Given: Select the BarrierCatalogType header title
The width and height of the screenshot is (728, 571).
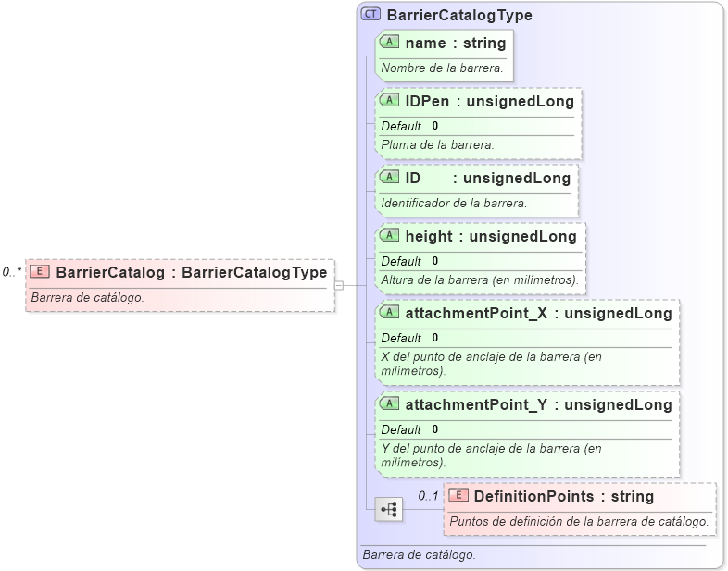Looking at the screenshot, I should pyautogui.click(x=459, y=15).
